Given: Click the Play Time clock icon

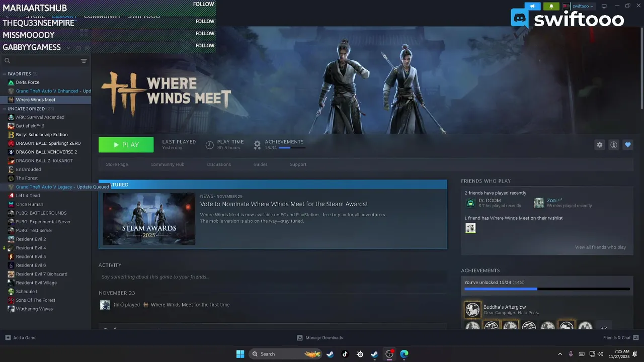Looking at the screenshot, I should click(210, 145).
